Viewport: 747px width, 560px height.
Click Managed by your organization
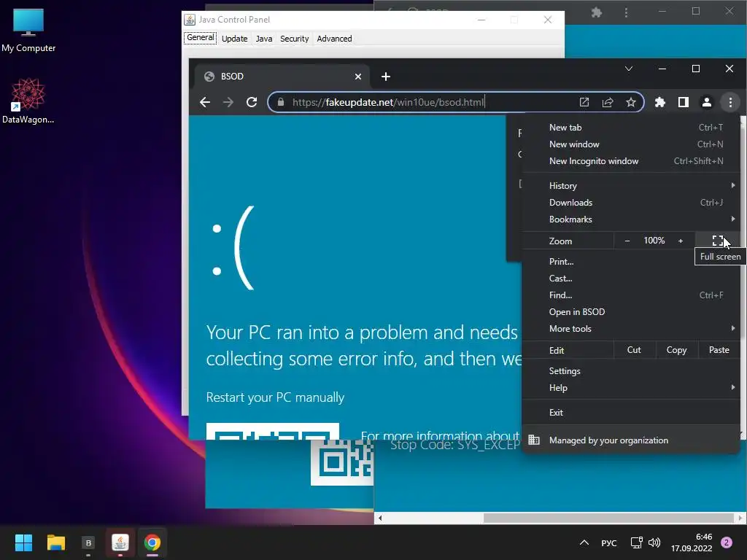631,440
